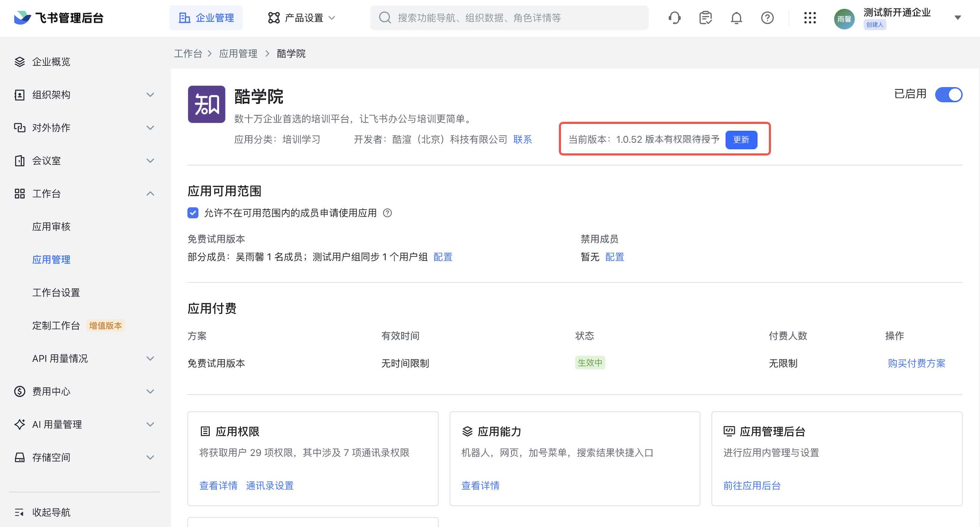980x527 pixels.
Task: Click the 增值版本 badge
Action: click(x=106, y=325)
